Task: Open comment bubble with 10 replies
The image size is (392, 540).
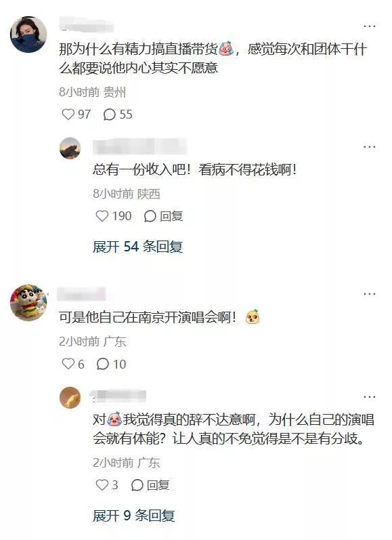Action: click(102, 364)
